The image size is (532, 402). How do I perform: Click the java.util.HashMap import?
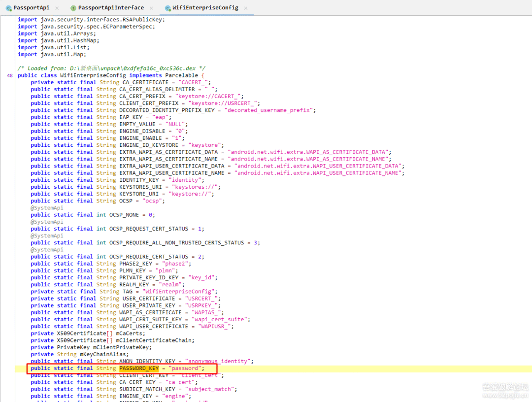pyautogui.click(x=68, y=40)
